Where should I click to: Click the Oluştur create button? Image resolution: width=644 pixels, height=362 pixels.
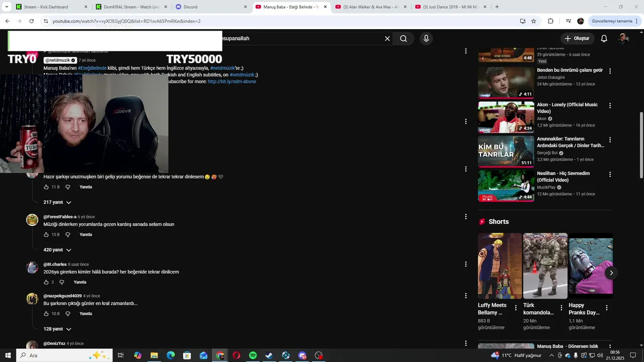tap(577, 39)
